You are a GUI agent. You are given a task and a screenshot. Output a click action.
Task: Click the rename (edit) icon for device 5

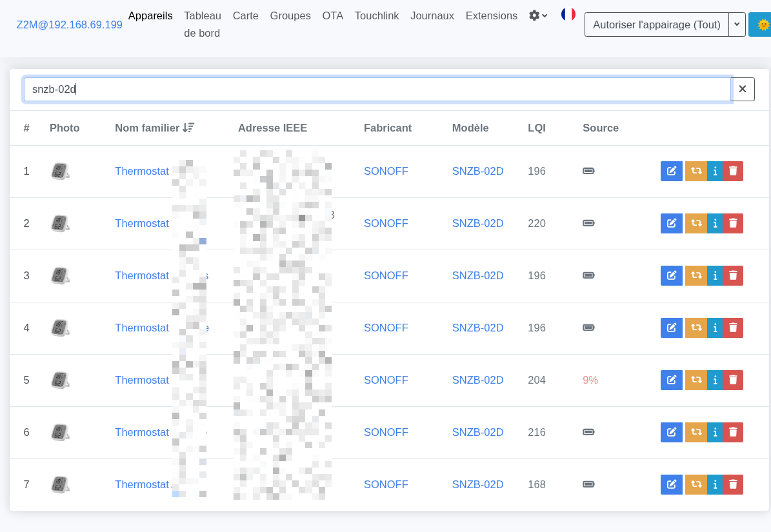[671, 380]
